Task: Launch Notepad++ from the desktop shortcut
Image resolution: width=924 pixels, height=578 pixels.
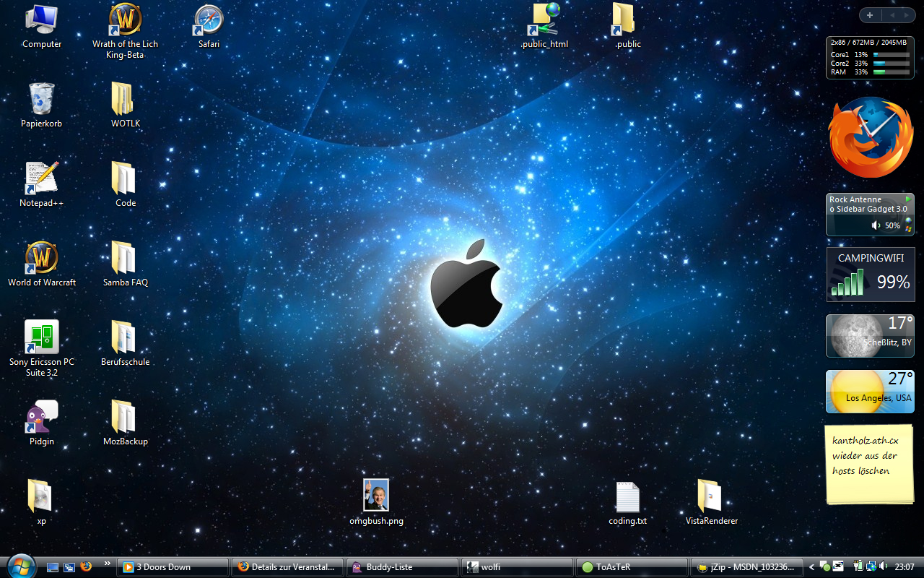Action: coord(42,178)
